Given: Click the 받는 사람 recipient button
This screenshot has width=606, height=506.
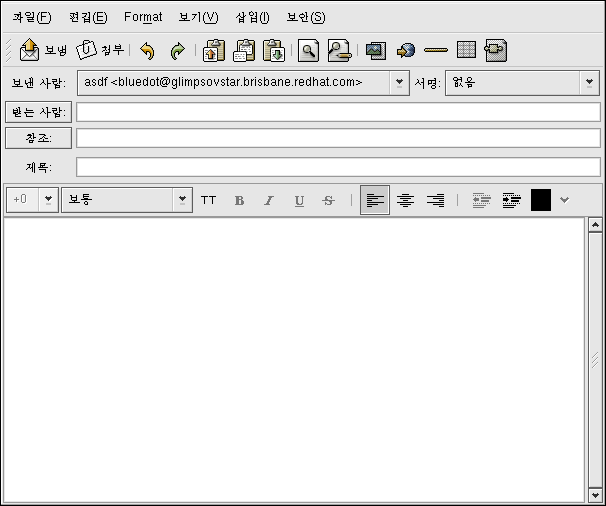Looking at the screenshot, I should click(x=38, y=111).
